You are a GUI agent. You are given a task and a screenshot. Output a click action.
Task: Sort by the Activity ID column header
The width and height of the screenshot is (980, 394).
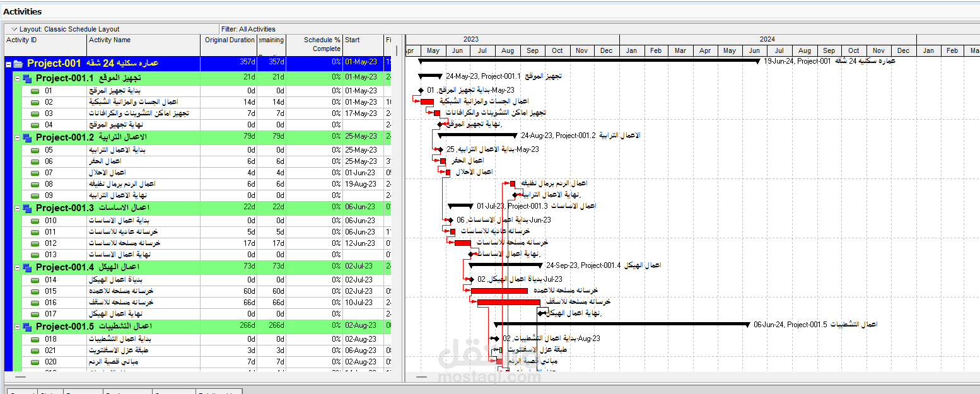click(x=45, y=45)
